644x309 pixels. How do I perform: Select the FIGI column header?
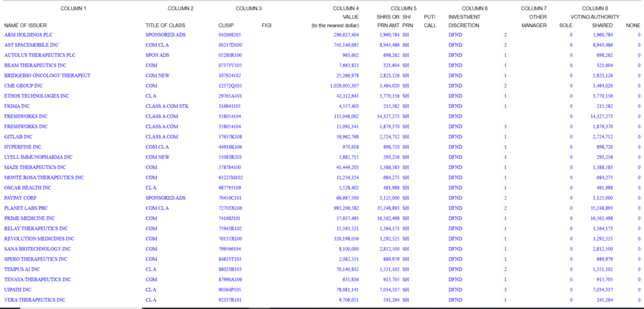(267, 25)
